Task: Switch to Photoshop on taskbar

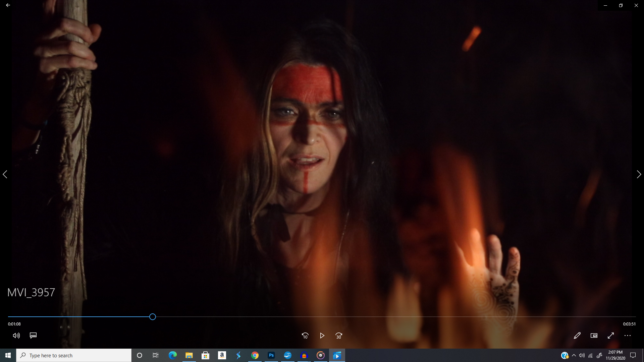Action: [x=271, y=355]
